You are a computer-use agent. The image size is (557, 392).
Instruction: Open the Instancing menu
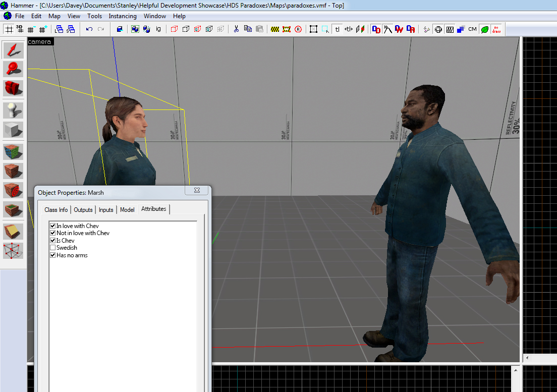tap(123, 16)
